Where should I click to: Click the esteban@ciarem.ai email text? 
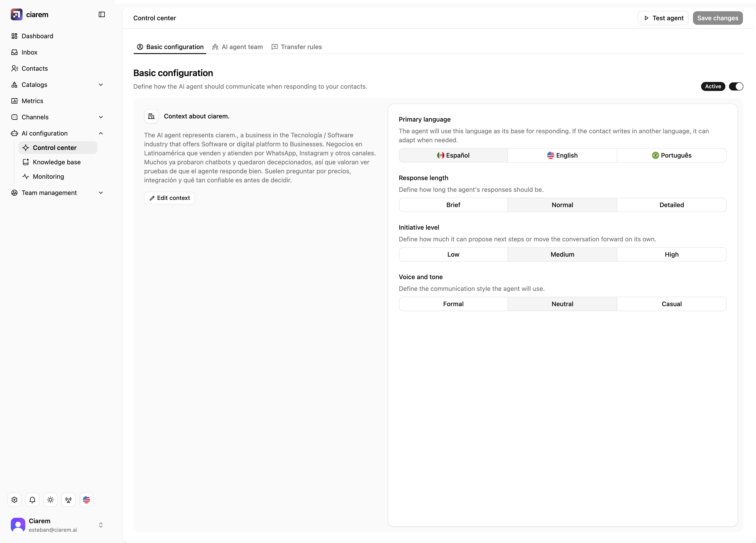tap(53, 530)
